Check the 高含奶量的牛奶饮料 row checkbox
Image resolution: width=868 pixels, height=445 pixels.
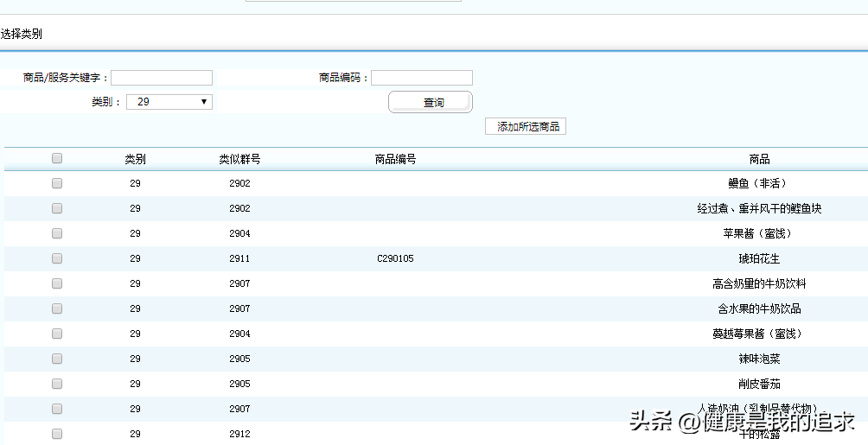click(57, 283)
